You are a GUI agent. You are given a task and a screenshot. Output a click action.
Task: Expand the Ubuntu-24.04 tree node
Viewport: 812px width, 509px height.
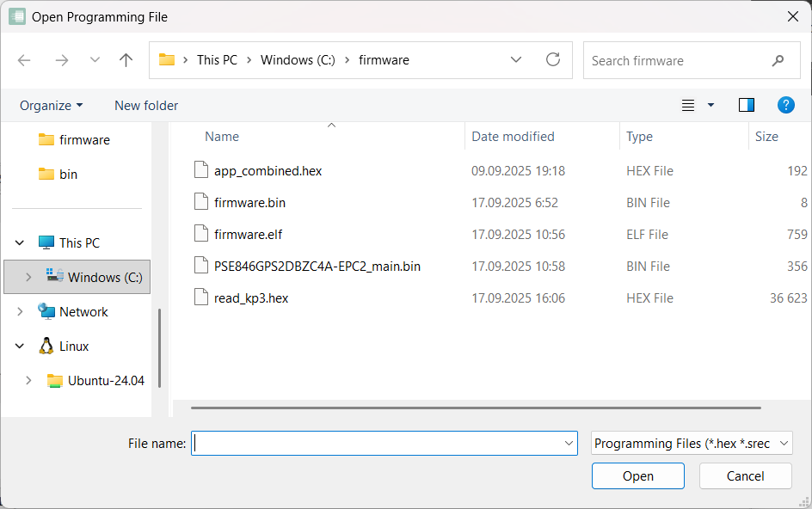pos(28,381)
